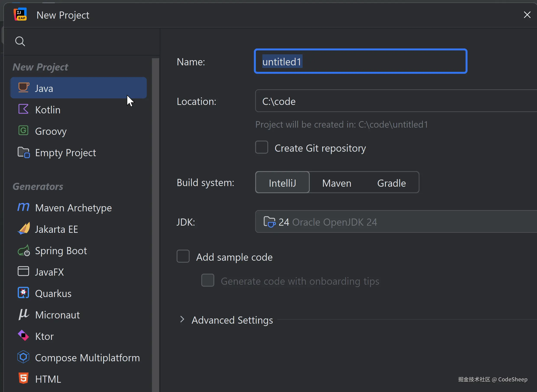This screenshot has width=537, height=392.
Task: Click the Micronaut mu icon
Action: (x=24, y=314)
